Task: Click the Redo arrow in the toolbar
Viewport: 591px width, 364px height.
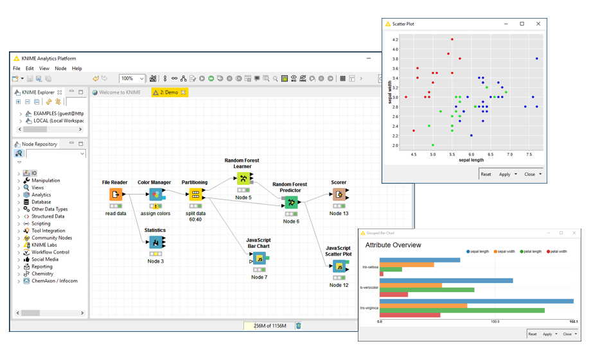Action: coord(105,78)
